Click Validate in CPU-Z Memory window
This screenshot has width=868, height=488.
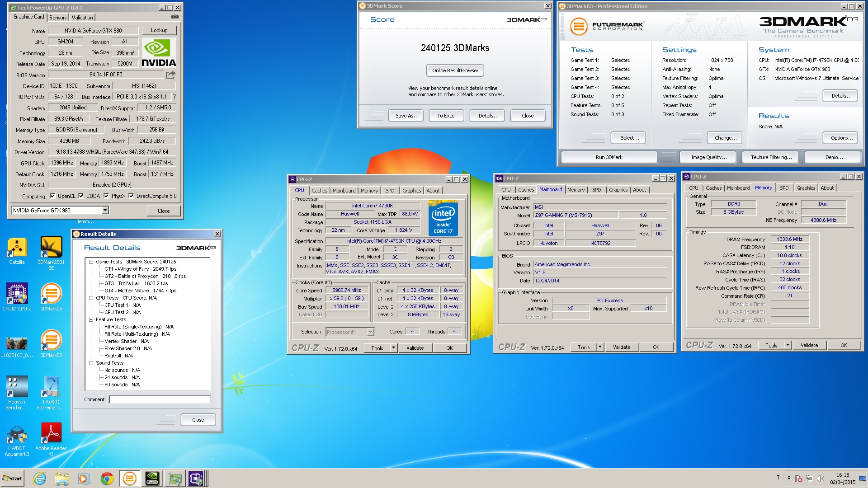pyautogui.click(x=809, y=345)
